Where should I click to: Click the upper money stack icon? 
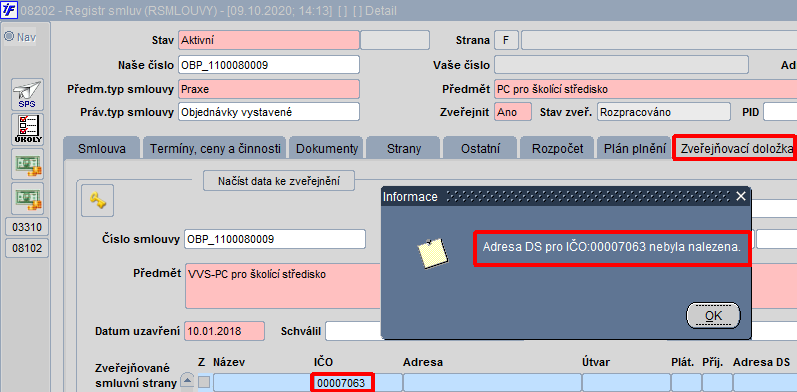(27, 164)
